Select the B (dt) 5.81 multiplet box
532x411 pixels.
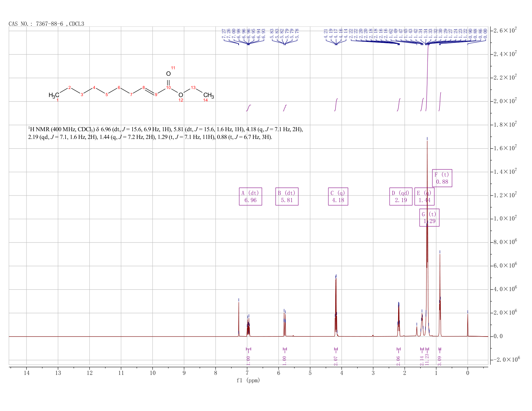click(287, 196)
